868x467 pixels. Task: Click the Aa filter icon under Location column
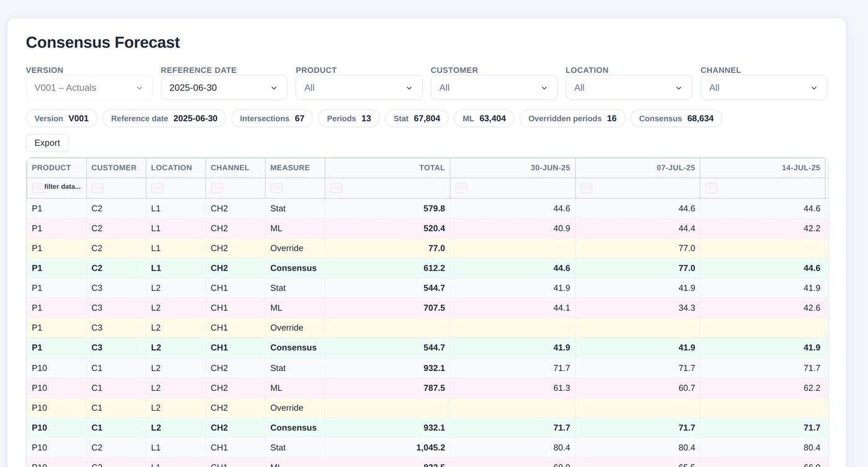tap(157, 188)
